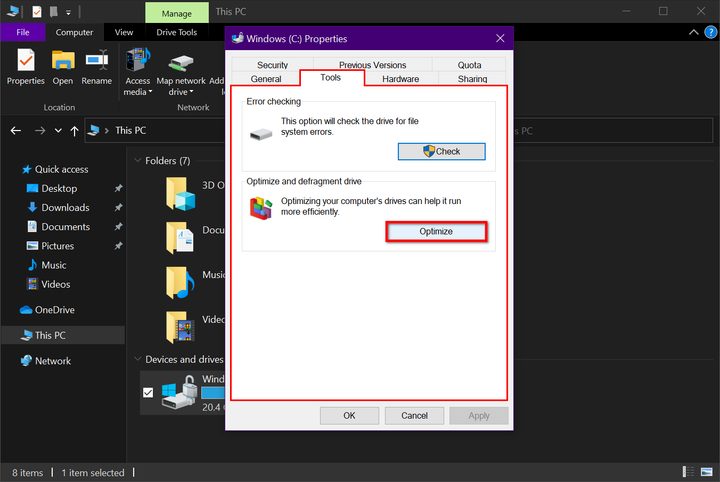Click the Forward navigation arrow
The image size is (720, 482).
click(x=40, y=131)
